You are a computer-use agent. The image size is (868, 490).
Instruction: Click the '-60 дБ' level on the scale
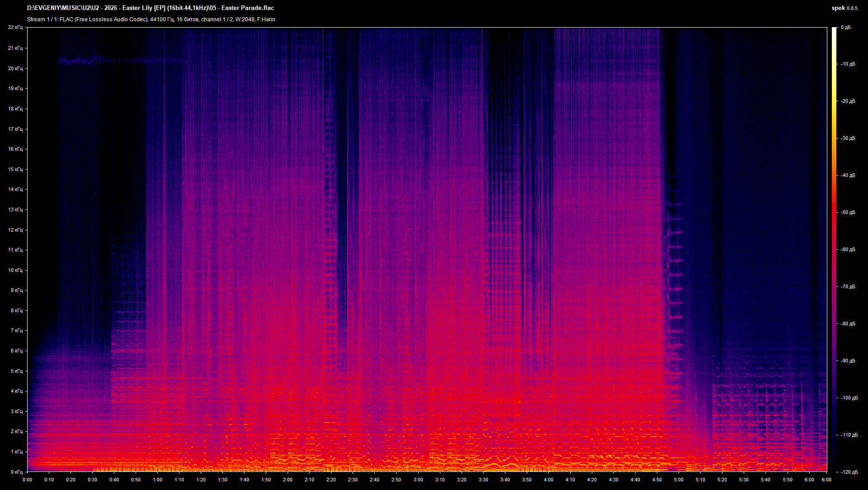pyautogui.click(x=848, y=250)
